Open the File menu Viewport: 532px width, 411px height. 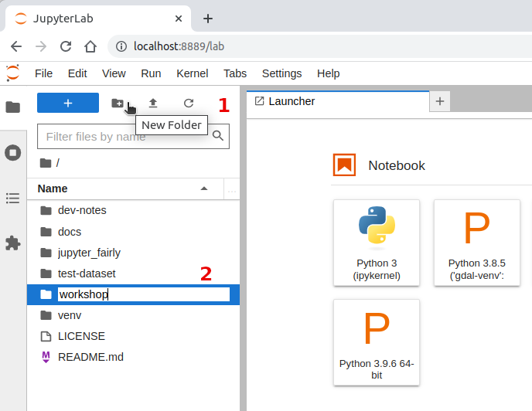click(x=43, y=73)
